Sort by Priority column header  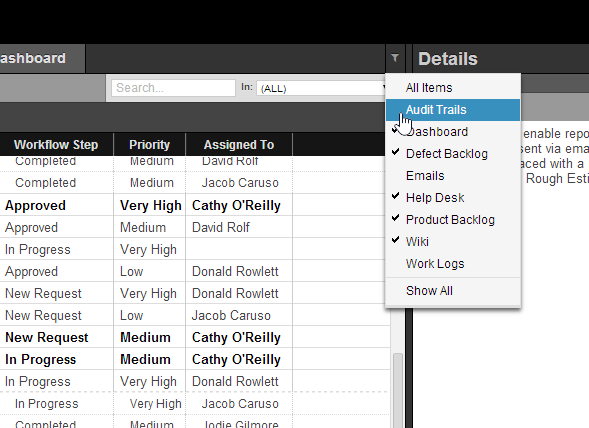point(150,145)
